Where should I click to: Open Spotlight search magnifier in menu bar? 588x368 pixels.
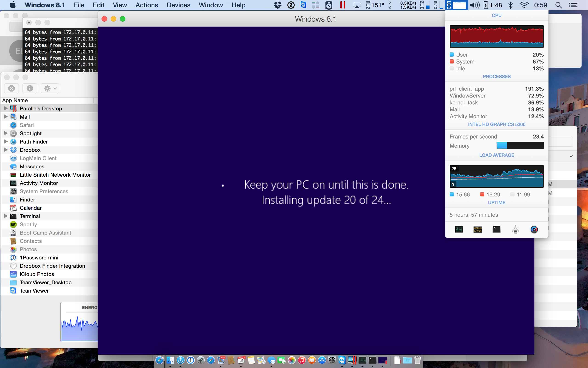(559, 5)
